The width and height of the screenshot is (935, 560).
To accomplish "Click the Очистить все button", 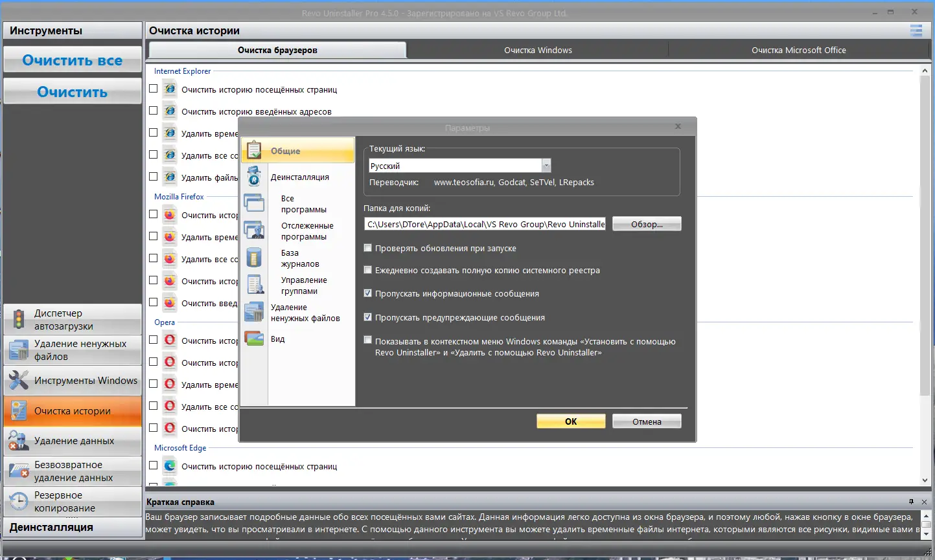I will pyautogui.click(x=72, y=60).
